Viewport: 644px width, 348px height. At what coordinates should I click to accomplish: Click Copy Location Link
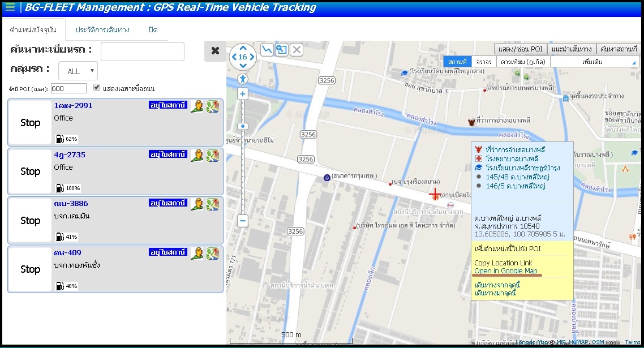click(503, 263)
